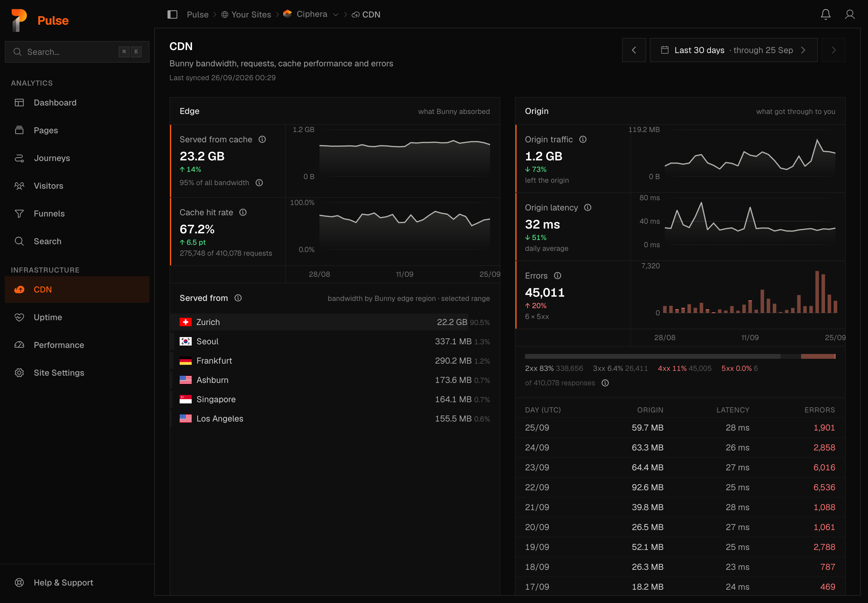Screen dimensions: 868x603
Task: Click the response status distribution bar
Action: click(680, 356)
